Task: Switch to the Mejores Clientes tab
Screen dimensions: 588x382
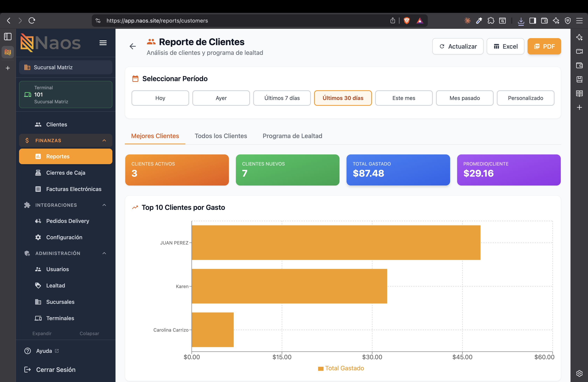Action: point(155,136)
